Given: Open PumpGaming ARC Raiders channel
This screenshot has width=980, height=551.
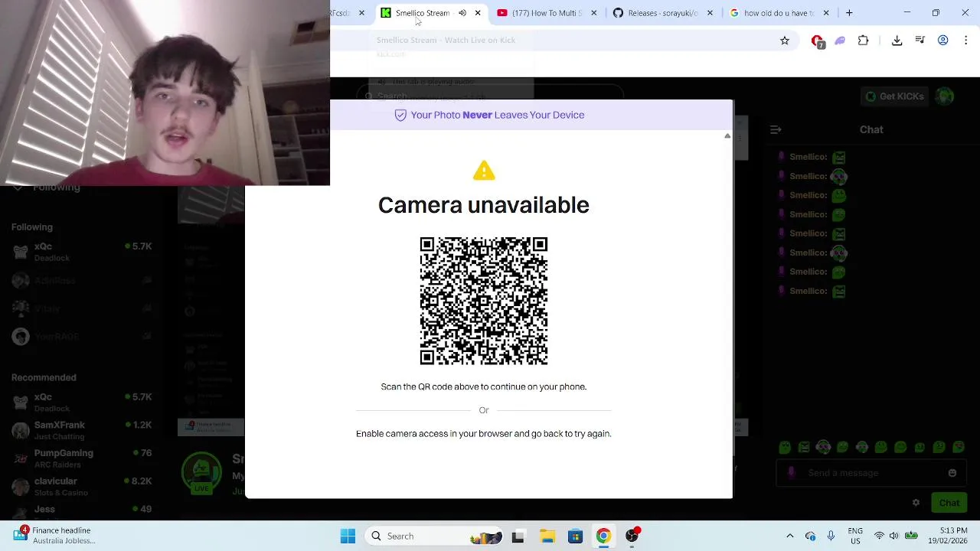Looking at the screenshot, I should 82,459.
